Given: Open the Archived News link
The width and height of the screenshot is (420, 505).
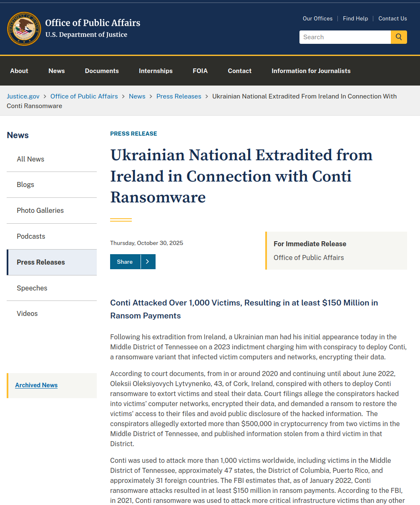Looking at the screenshot, I should [x=36, y=385].
